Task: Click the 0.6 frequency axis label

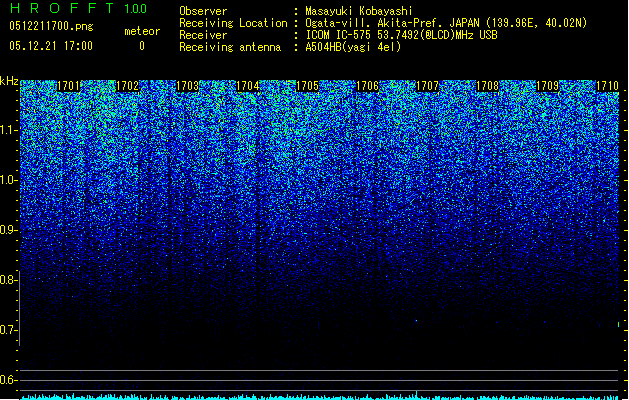Action: (x=8, y=380)
